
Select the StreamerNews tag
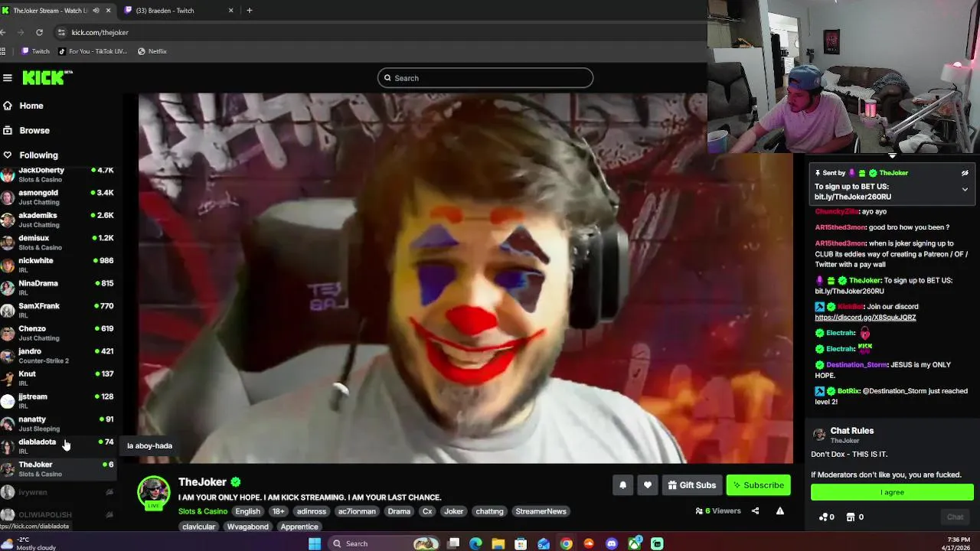click(x=541, y=511)
